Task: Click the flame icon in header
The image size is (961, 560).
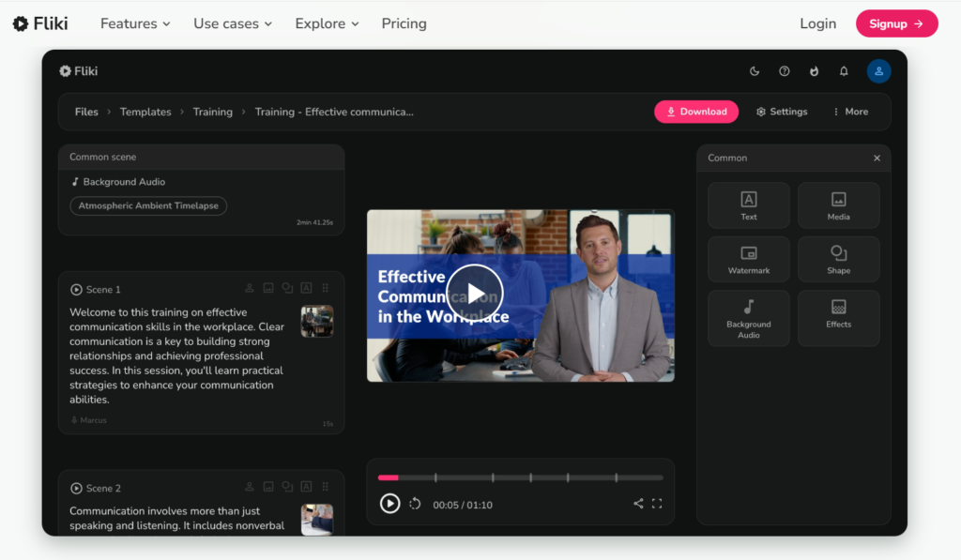Action: (814, 71)
